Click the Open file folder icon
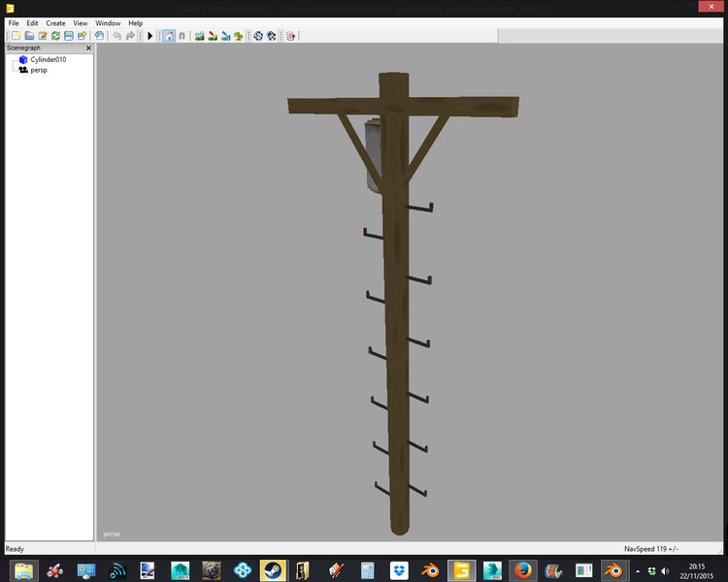The width and height of the screenshot is (728, 582). click(29, 36)
